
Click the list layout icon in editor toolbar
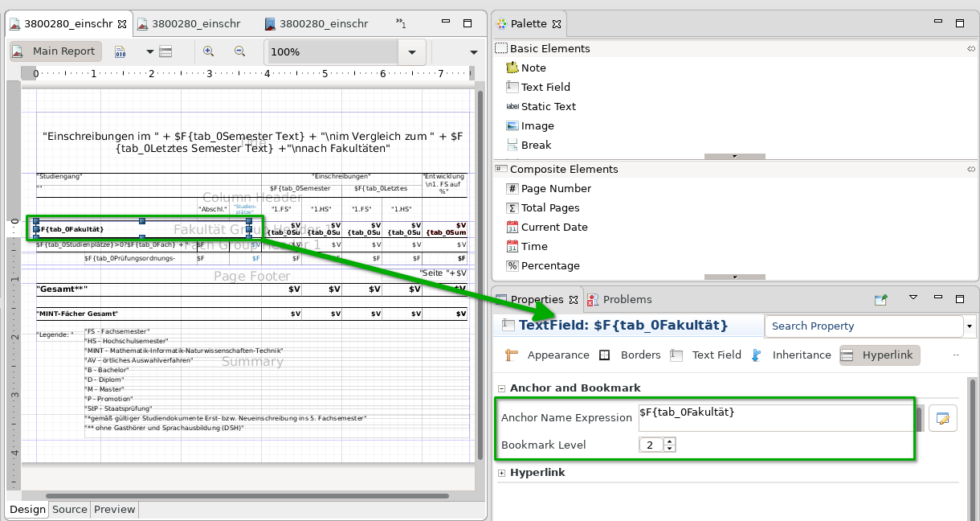165,51
